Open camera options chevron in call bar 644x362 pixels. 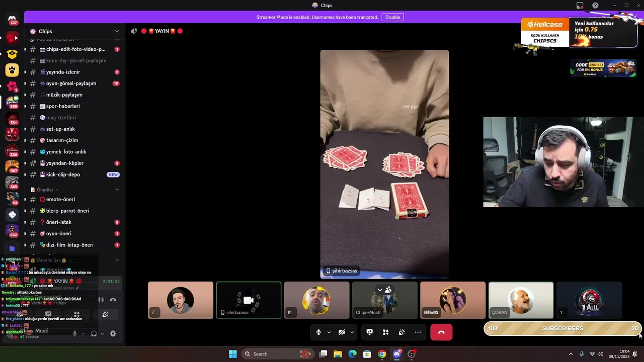point(352,332)
